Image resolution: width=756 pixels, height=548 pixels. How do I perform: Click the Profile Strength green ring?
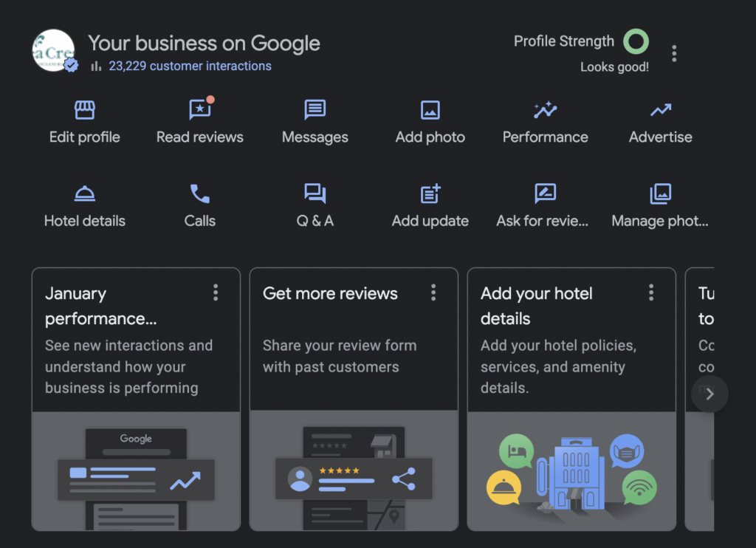[x=636, y=41]
